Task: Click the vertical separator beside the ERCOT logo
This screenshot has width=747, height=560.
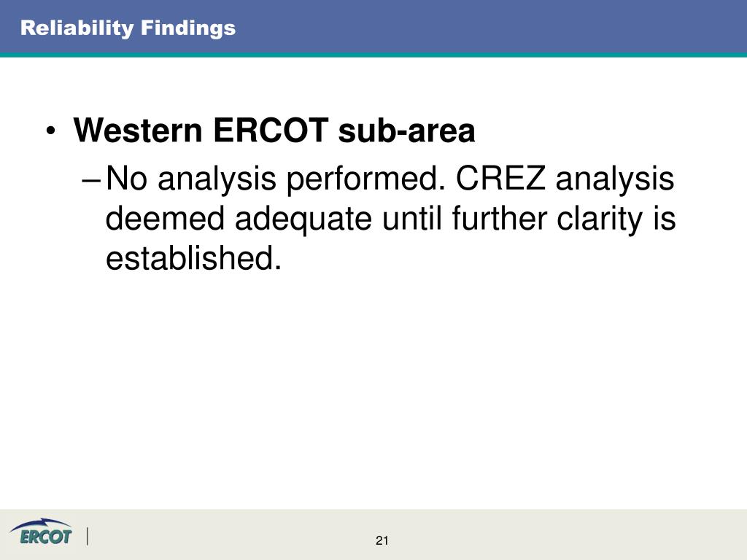Action: pyautogui.click(x=88, y=536)
